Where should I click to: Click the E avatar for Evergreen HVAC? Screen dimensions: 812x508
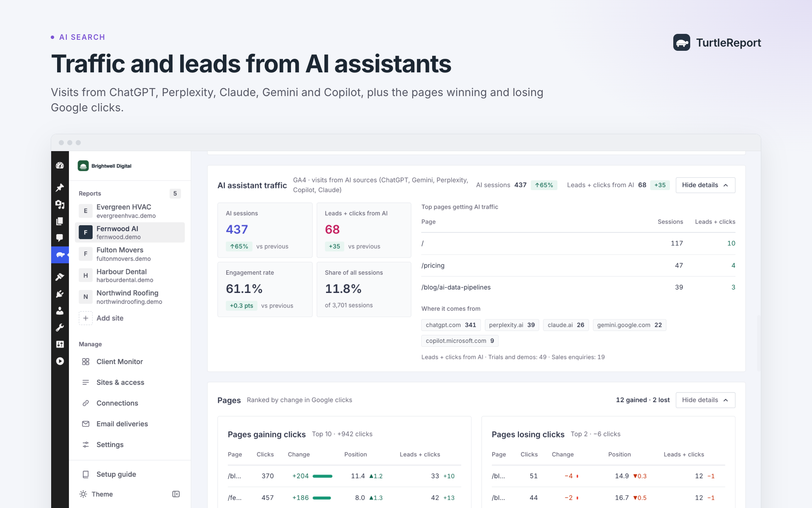click(85, 211)
